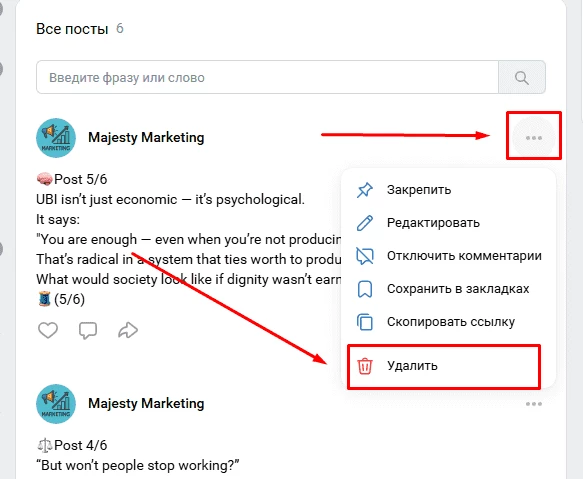Image resolution: width=583 pixels, height=479 pixels.
Task: Open three-dot menu of Post 4/6
Action: pos(534,404)
